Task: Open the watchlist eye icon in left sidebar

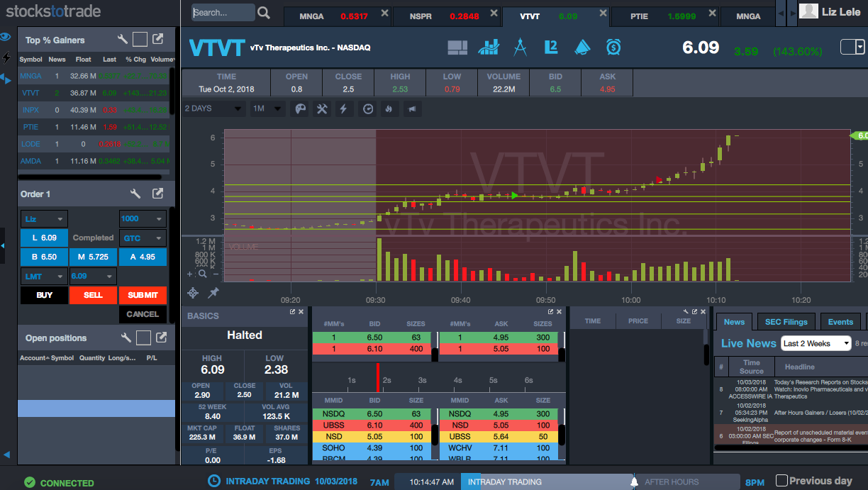Action: (x=6, y=37)
